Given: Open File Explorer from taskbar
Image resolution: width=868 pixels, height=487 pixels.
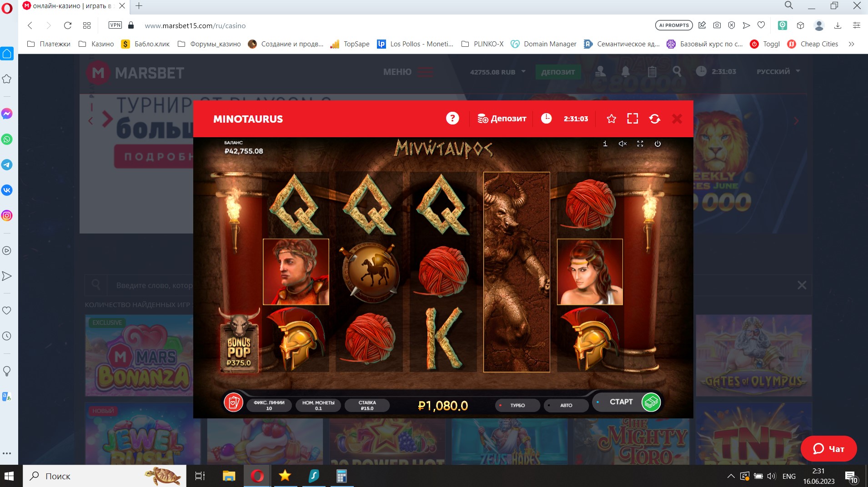Looking at the screenshot, I should pos(229,476).
